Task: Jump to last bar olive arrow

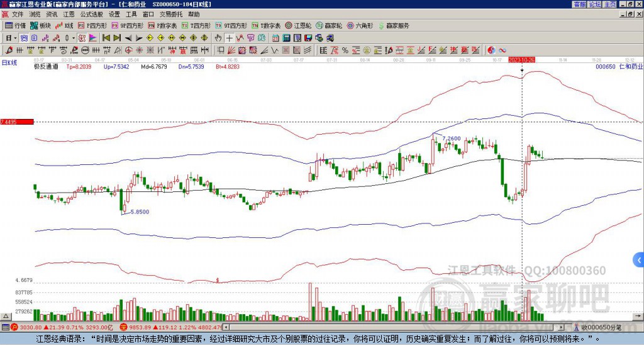Action: (117, 38)
